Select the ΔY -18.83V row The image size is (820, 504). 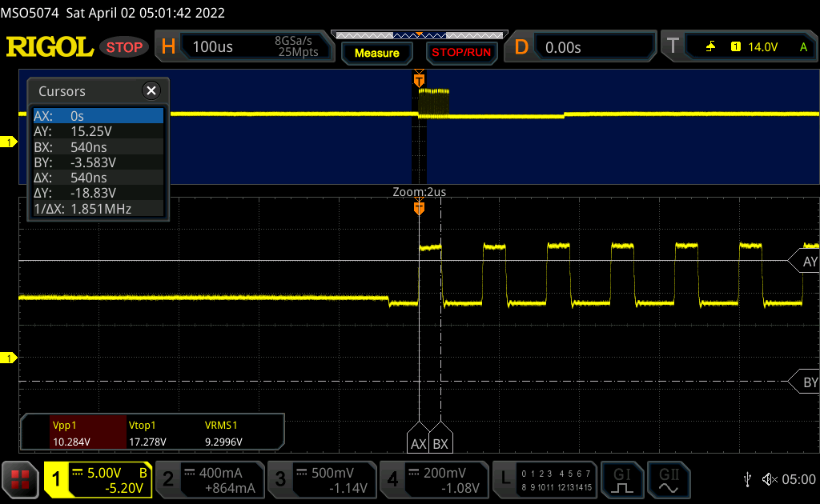(x=98, y=193)
